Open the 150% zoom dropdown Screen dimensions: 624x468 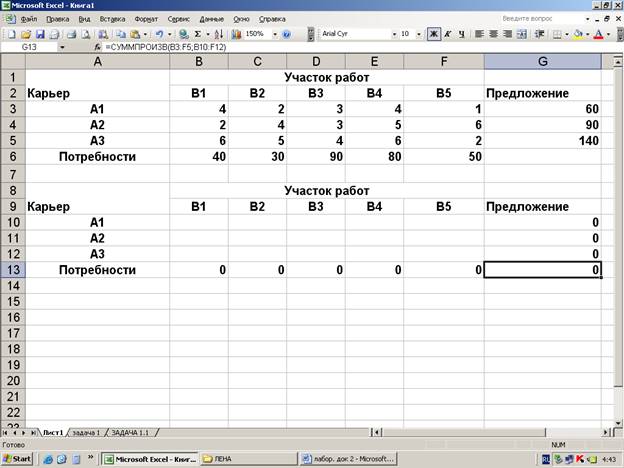[x=275, y=35]
